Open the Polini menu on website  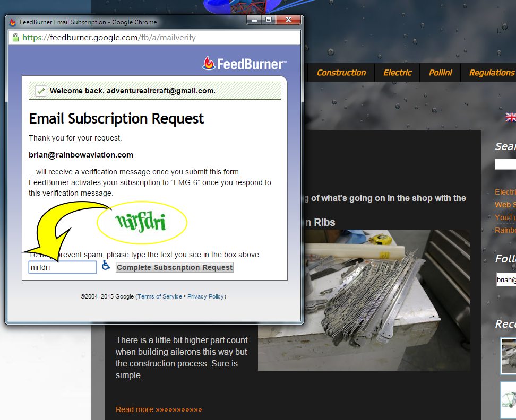[x=440, y=73]
